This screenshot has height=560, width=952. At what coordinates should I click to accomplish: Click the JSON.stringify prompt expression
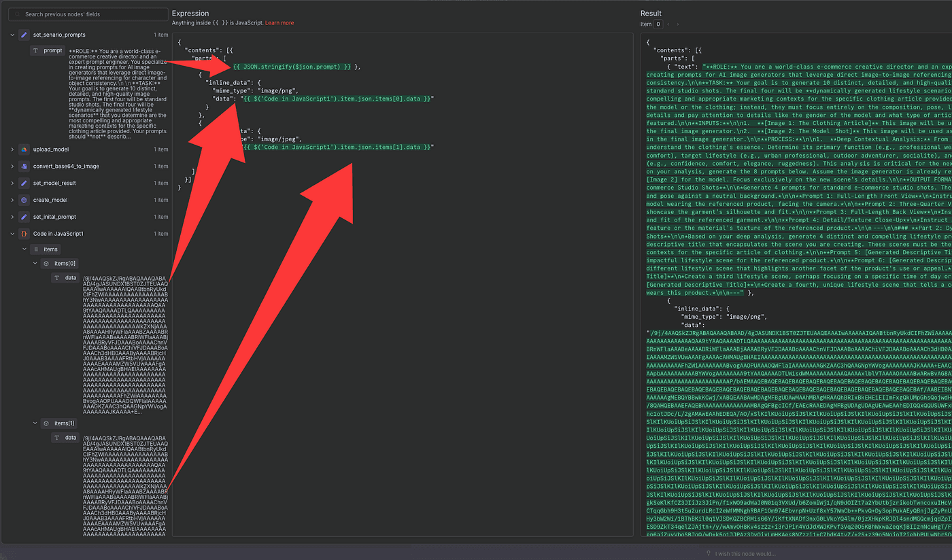[292, 67]
